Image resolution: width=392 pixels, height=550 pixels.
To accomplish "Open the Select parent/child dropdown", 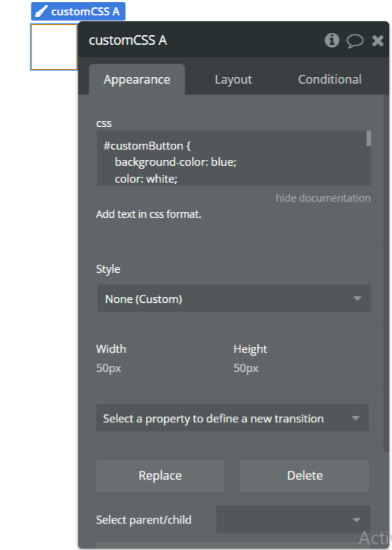I will [x=293, y=519].
